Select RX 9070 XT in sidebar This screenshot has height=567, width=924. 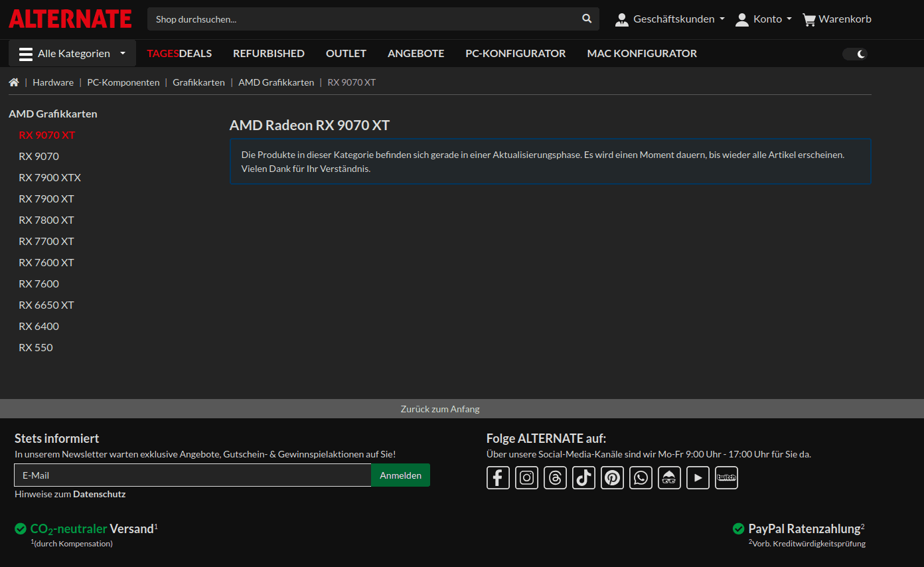point(47,135)
